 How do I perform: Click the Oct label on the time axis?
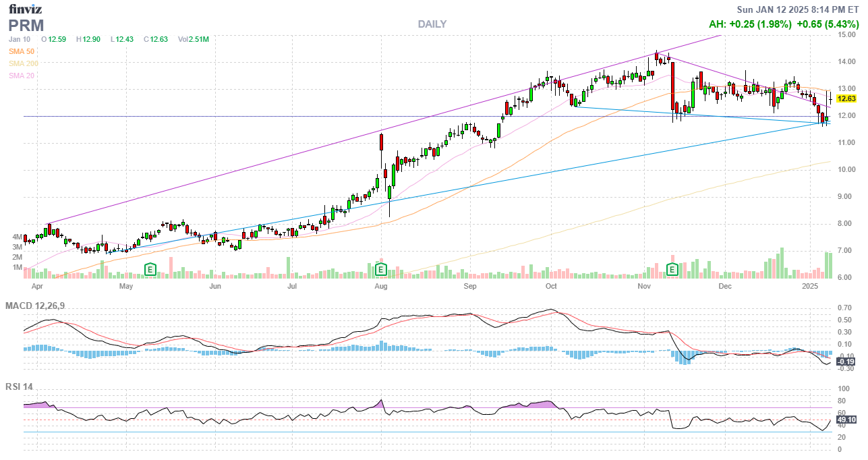tap(551, 287)
